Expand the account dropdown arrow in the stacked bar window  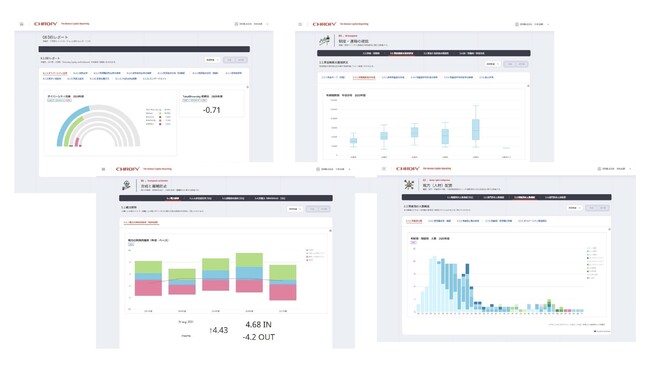coord(349,169)
